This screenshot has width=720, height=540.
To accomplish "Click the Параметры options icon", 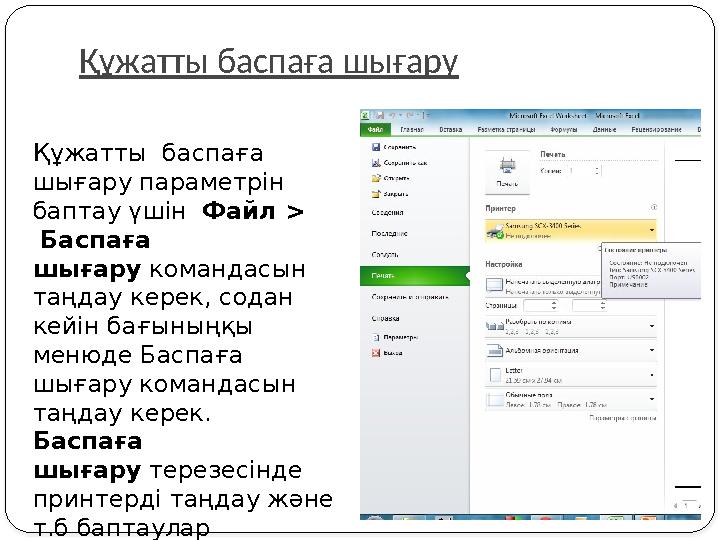I will (376, 338).
